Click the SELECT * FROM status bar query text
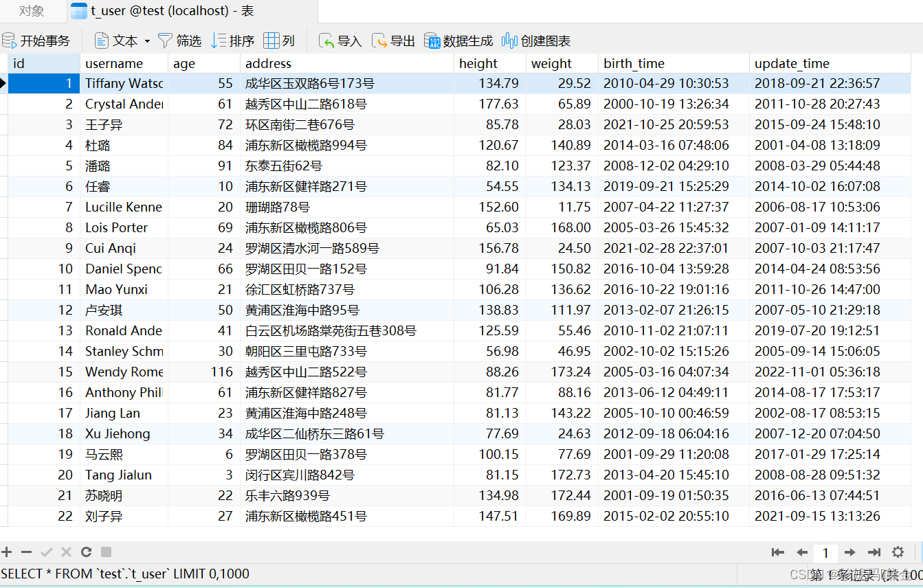This screenshot has height=588, width=923. 125,574
